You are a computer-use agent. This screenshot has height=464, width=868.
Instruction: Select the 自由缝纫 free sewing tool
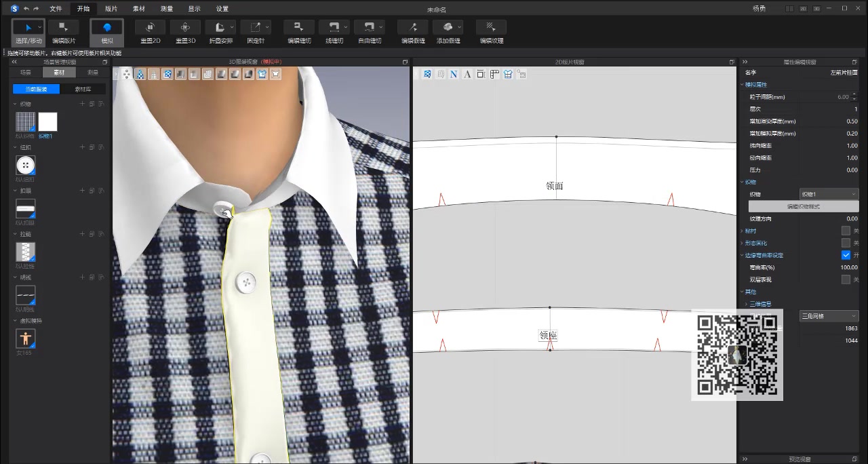[x=369, y=28]
